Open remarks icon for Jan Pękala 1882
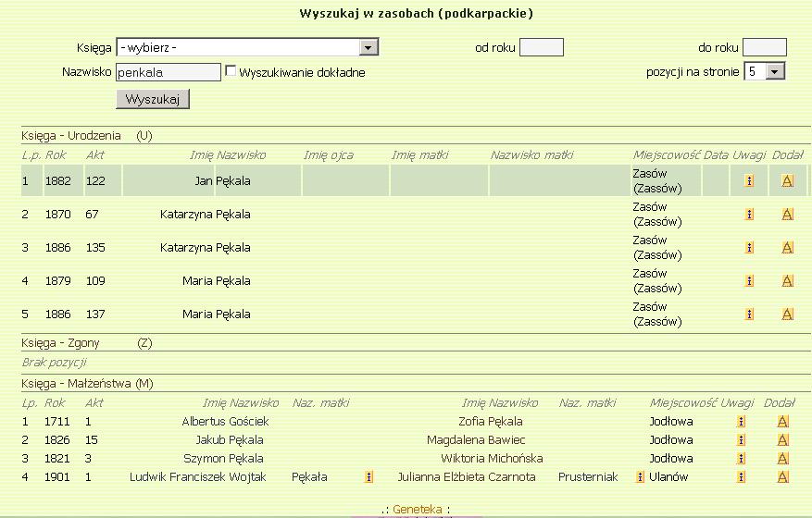 coord(749,180)
